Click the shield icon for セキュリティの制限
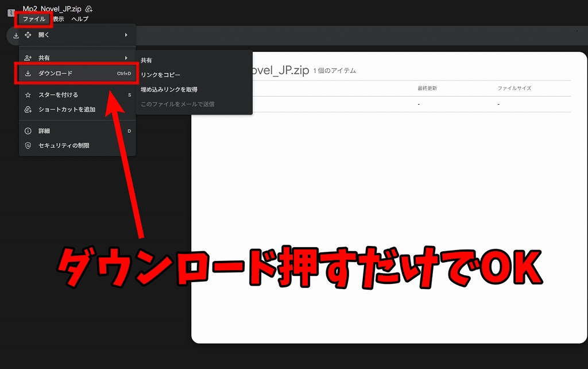Image resolution: width=588 pixels, height=369 pixels. coord(28,146)
